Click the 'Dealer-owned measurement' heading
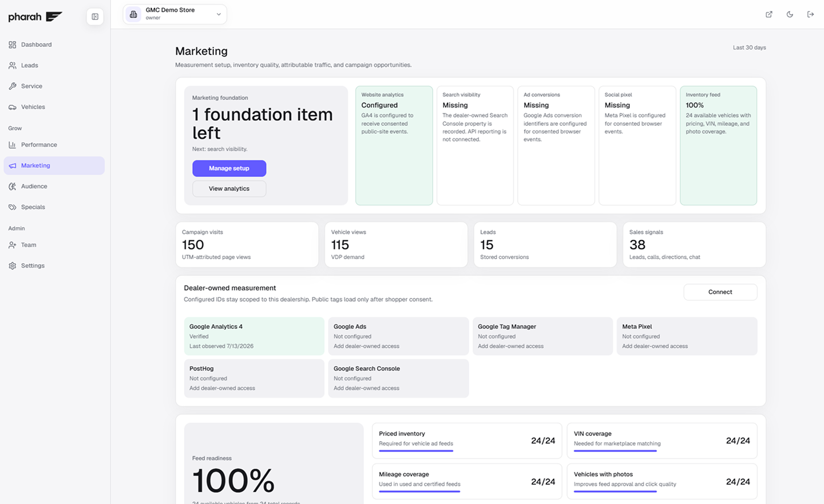 pos(230,288)
